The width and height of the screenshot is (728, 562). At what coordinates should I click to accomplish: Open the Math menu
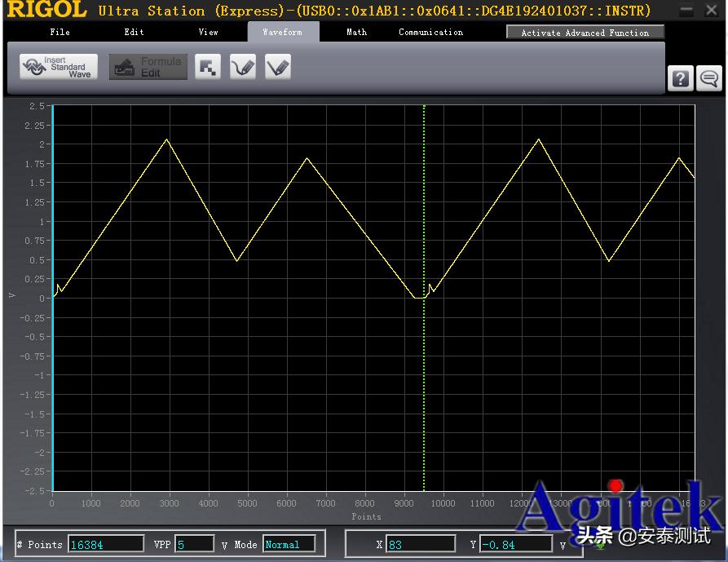pyautogui.click(x=356, y=33)
